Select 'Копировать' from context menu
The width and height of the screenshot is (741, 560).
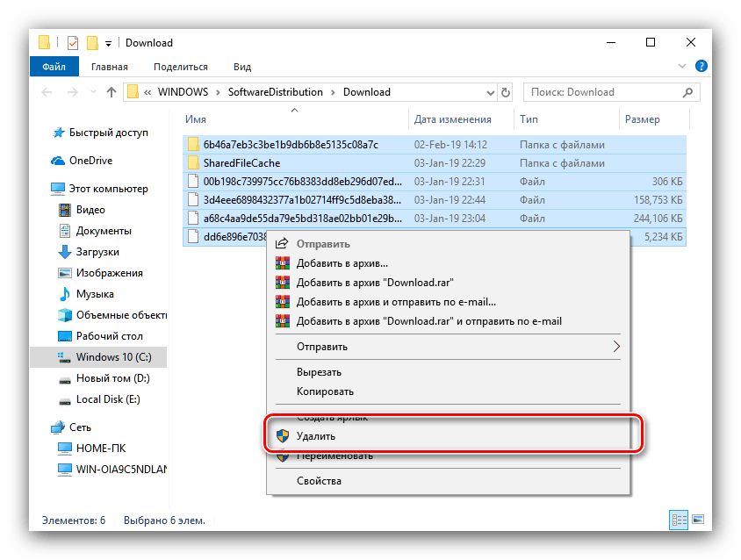point(325,391)
